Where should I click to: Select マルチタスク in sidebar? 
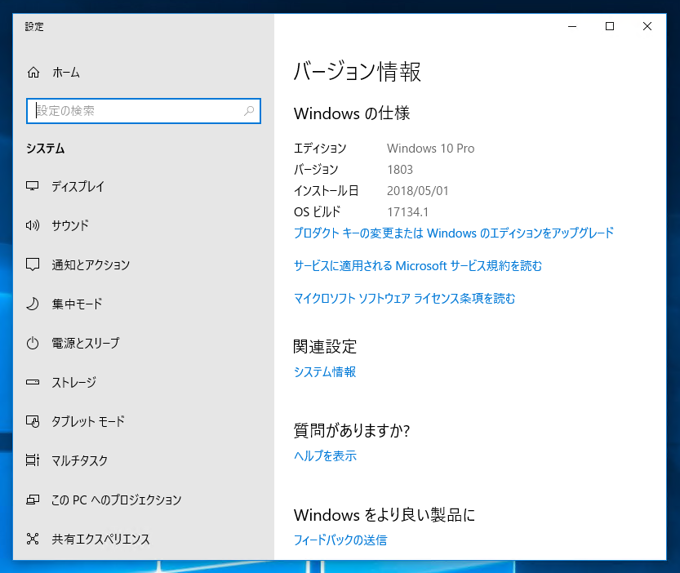79,460
